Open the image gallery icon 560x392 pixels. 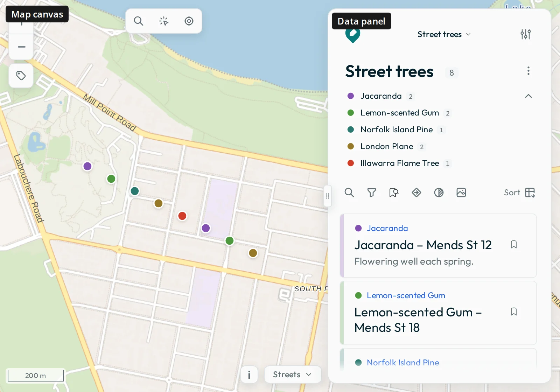461,192
